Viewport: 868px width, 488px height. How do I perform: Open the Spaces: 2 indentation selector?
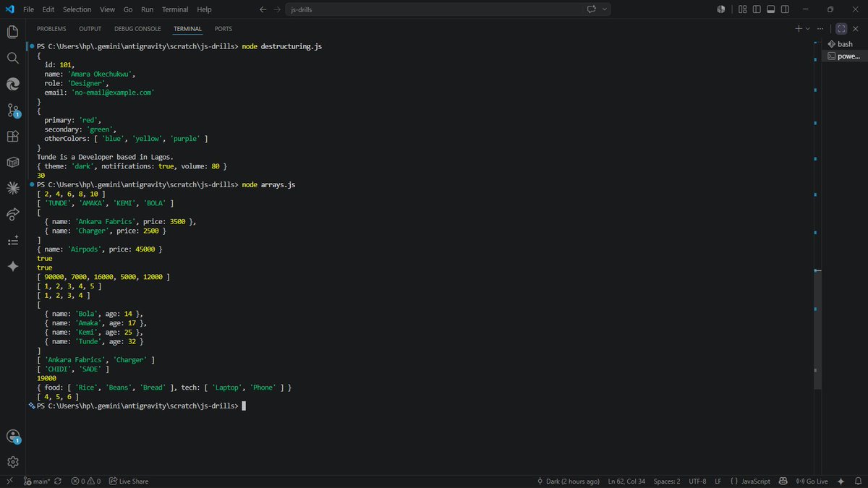click(667, 481)
